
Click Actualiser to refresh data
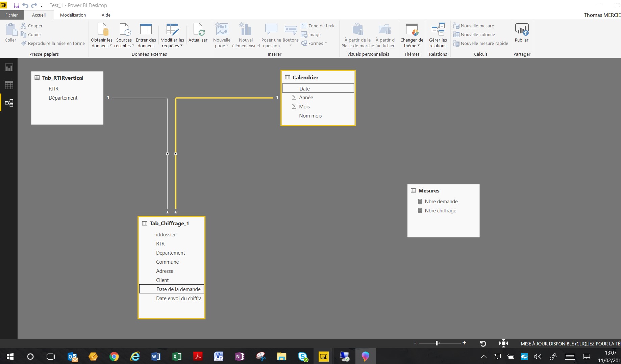pyautogui.click(x=198, y=32)
